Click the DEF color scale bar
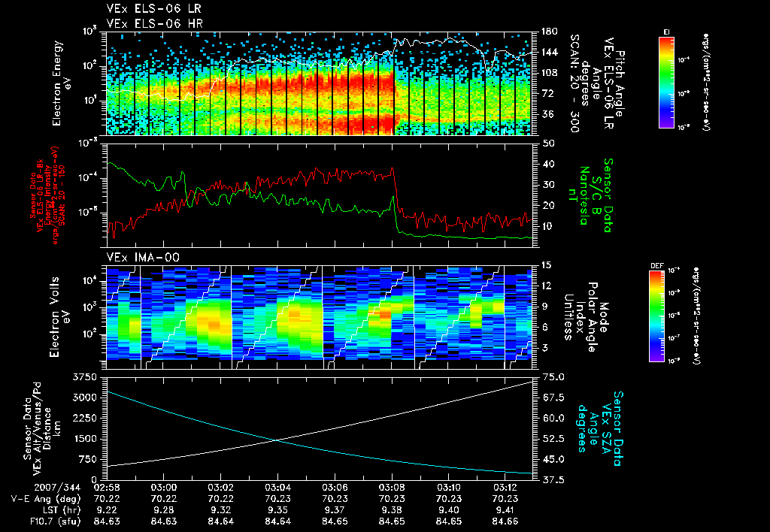The image size is (770, 532). (656, 316)
